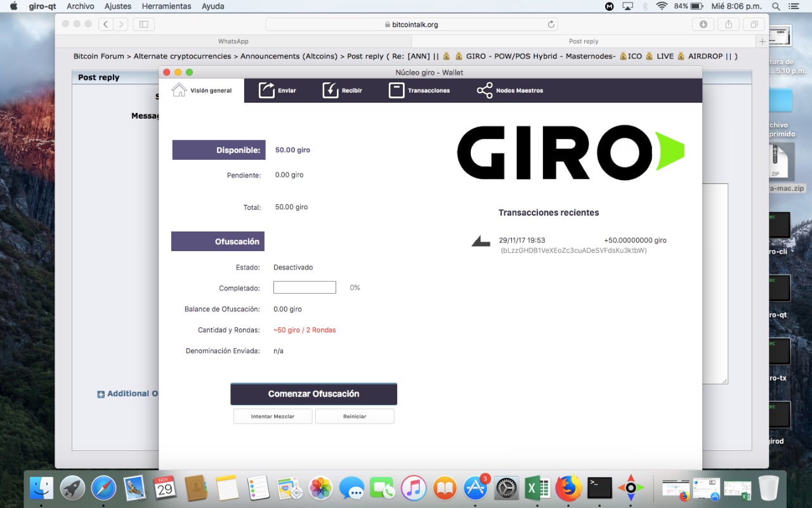
Task: Click the Intentar Mezclar button
Action: pyautogui.click(x=273, y=416)
